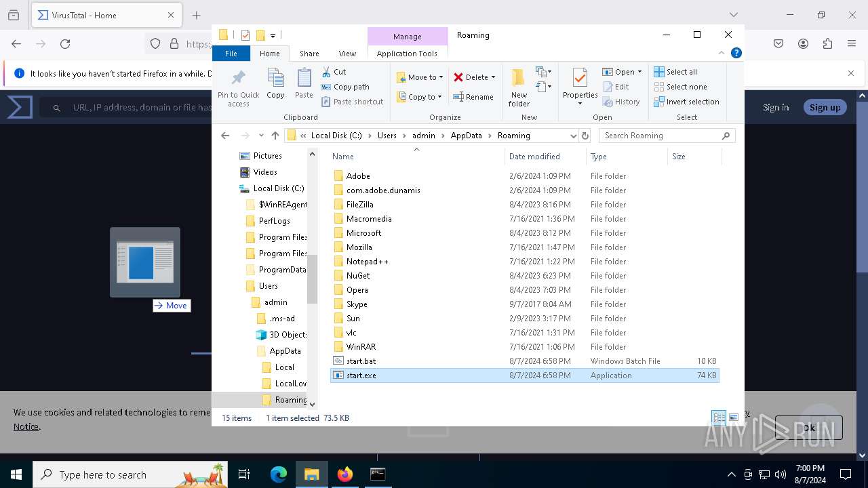
Task: Click the quick access Properties checkmark icon
Action: point(245,35)
